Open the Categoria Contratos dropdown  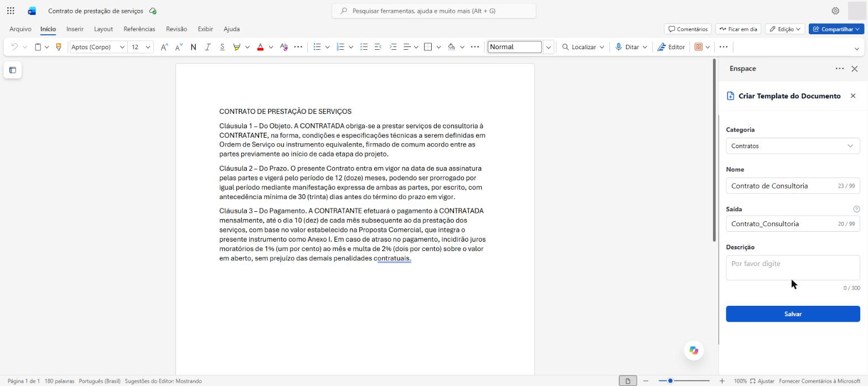click(x=793, y=146)
